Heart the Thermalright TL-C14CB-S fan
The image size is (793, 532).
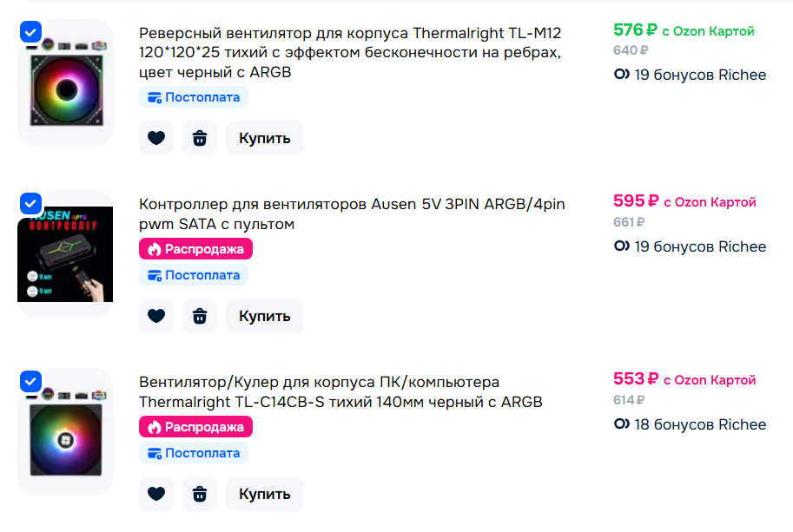pyautogui.click(x=156, y=494)
